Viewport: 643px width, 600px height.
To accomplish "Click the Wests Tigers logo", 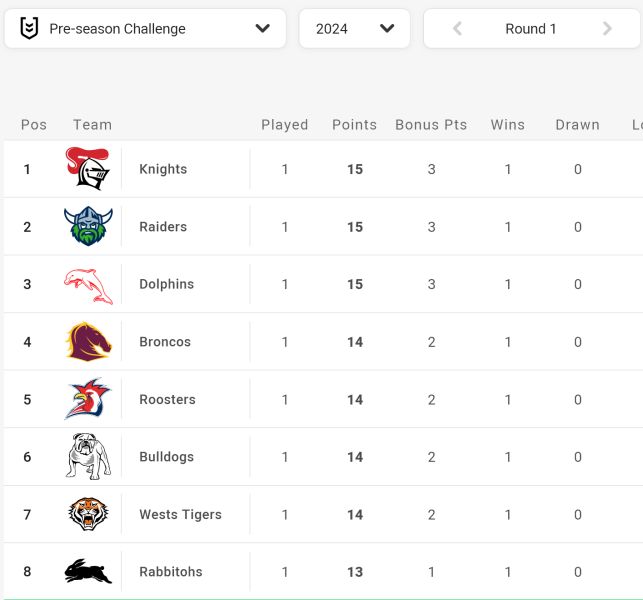I will point(88,514).
